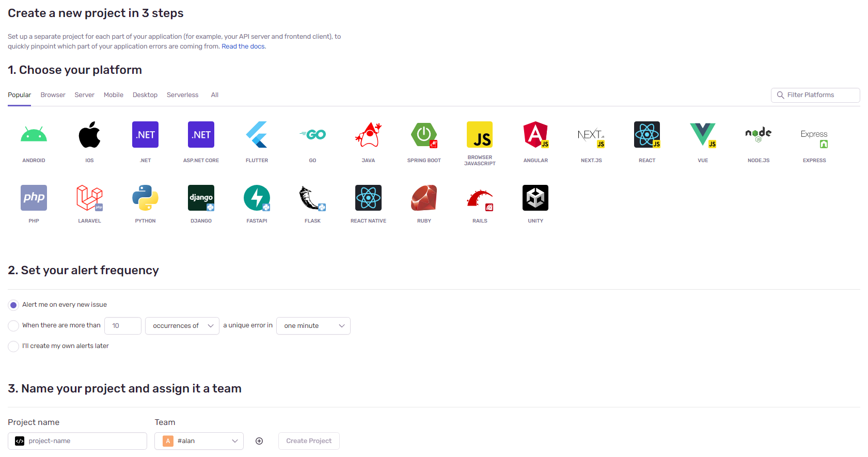This screenshot has width=868, height=457.
Task: Select the React Native platform icon
Action: point(368,198)
